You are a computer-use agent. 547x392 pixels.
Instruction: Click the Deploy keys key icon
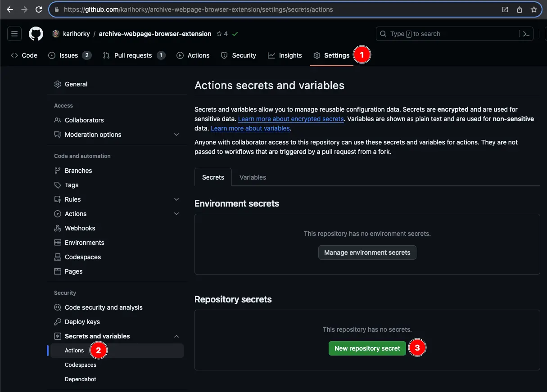(58, 322)
